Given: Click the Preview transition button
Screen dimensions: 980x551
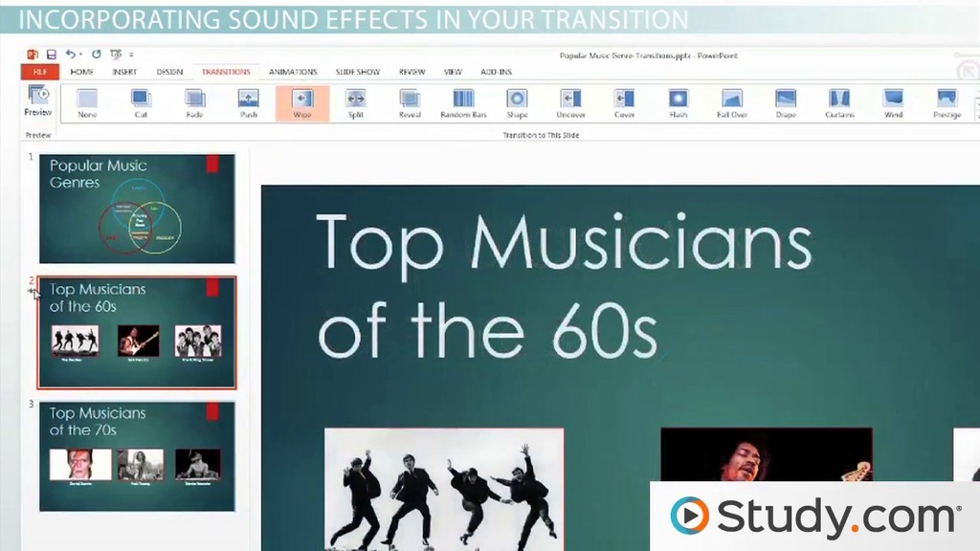Looking at the screenshot, I should [38, 100].
